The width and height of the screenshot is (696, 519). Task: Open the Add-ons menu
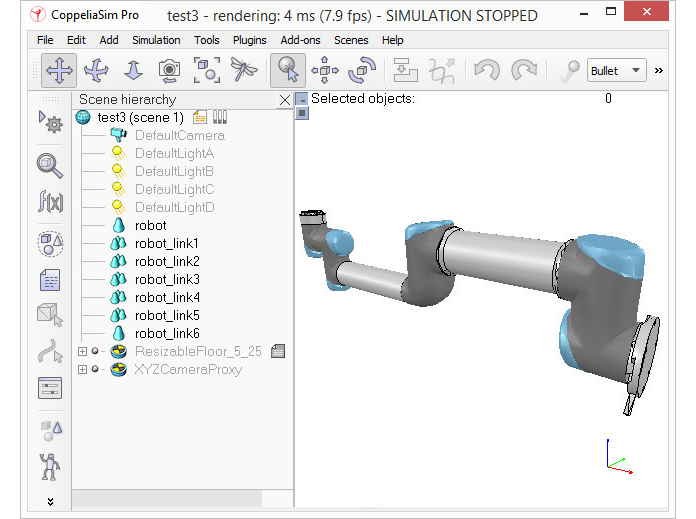[300, 40]
